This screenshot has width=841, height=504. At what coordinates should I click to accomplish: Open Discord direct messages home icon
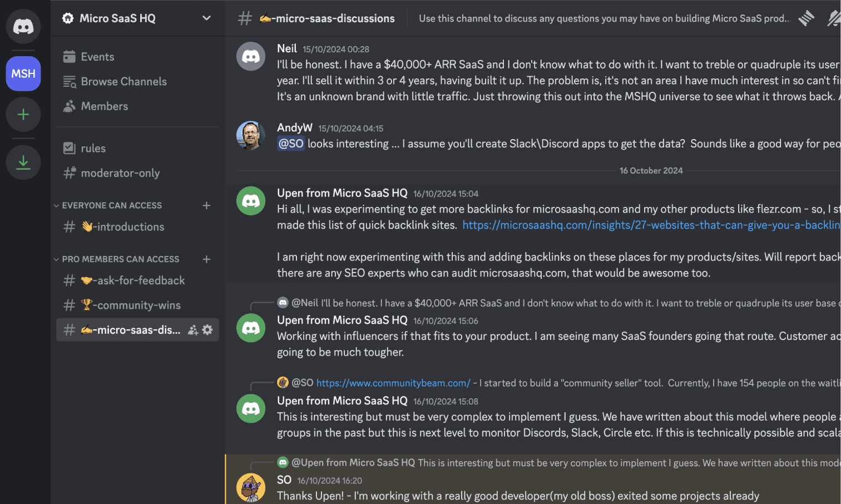point(23,26)
